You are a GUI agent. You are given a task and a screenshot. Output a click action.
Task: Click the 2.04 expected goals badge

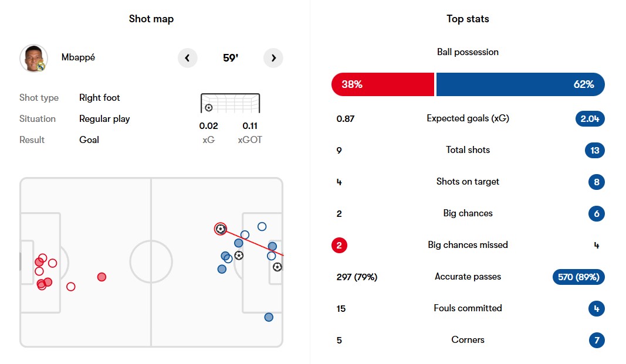[x=590, y=118]
